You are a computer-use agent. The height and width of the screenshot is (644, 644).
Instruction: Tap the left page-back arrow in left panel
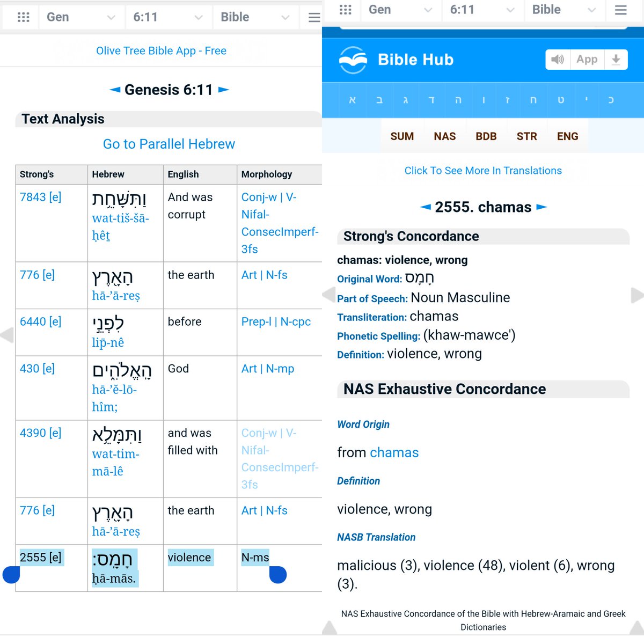(7, 335)
